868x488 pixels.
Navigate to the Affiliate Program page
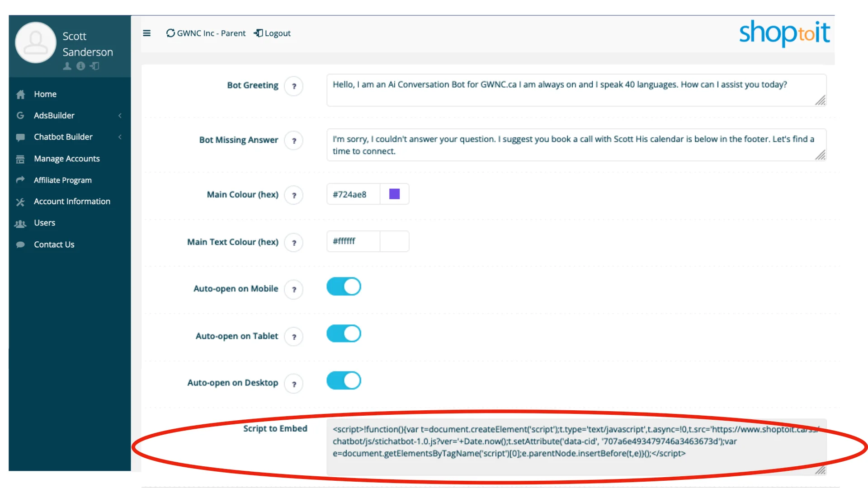(61, 180)
